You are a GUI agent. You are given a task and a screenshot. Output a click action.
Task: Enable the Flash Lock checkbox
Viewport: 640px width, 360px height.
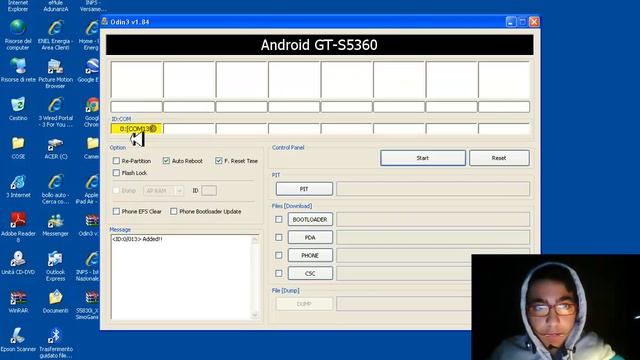(116, 173)
